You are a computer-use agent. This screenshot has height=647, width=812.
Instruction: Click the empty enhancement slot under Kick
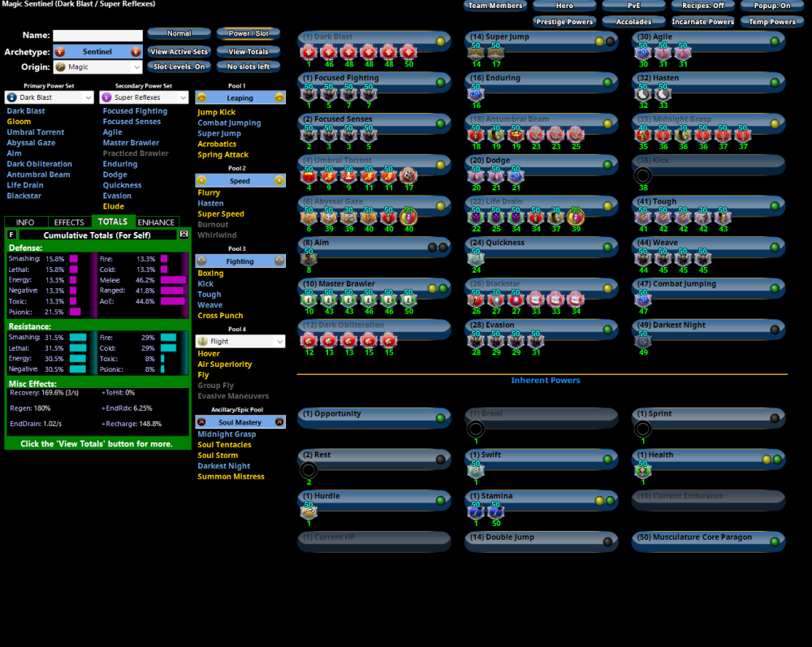[x=643, y=175]
